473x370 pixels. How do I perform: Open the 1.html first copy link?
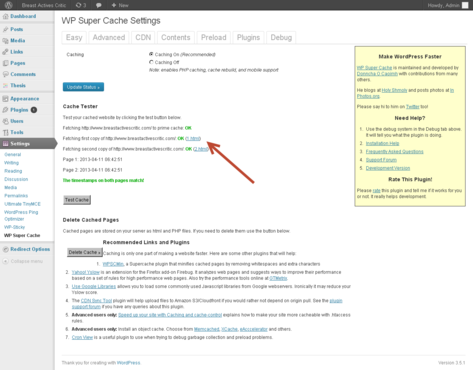[x=193, y=138]
